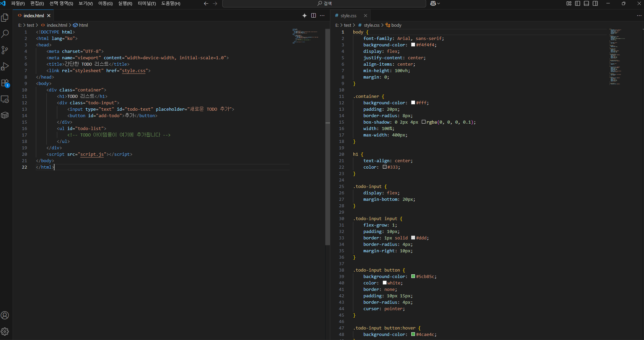Click the '<ul id="todo-list">' line in index.html
Screen dimensions: 644x340
82,128
